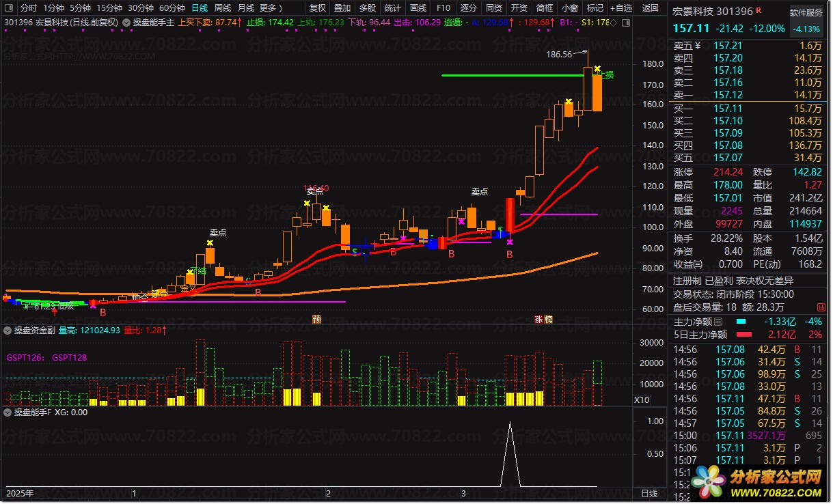Click the X10 volume scale label
This screenshot has width=833, height=504.
pyautogui.click(x=641, y=400)
